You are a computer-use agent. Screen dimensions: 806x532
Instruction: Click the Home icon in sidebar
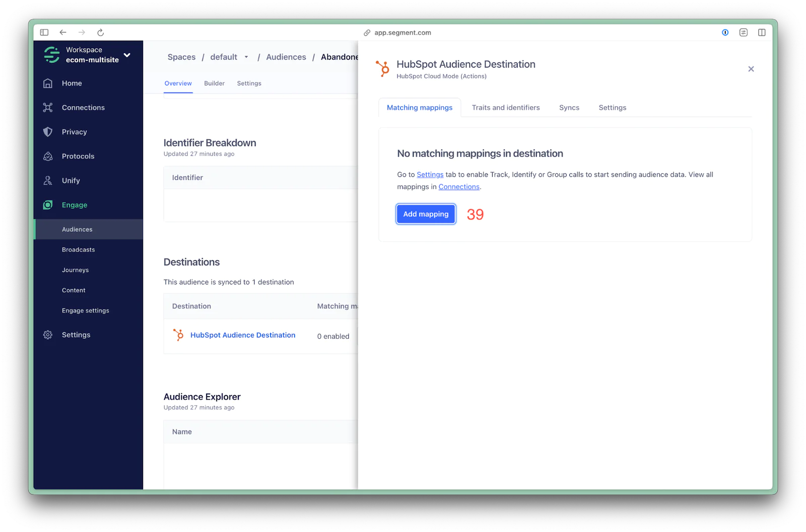pyautogui.click(x=48, y=84)
